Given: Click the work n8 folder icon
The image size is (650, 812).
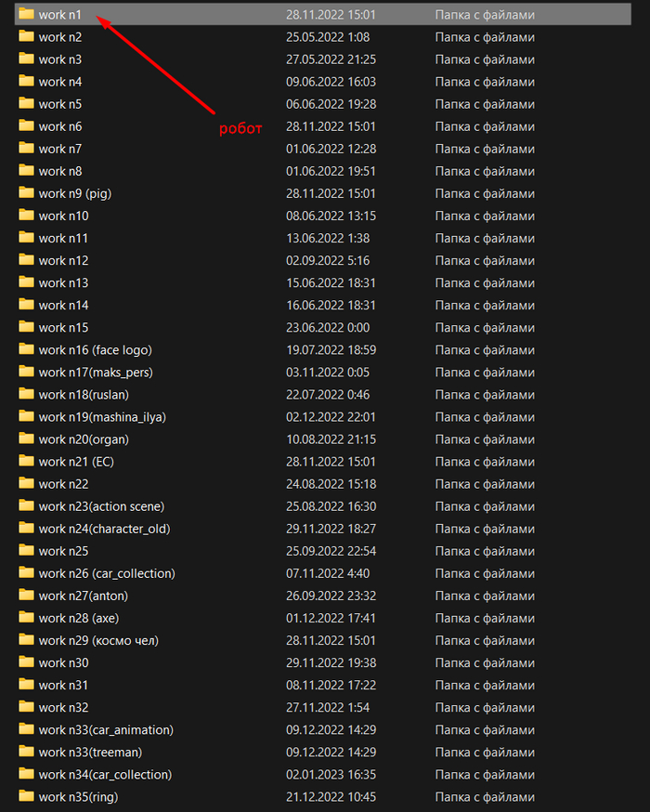Looking at the screenshot, I should [26, 170].
